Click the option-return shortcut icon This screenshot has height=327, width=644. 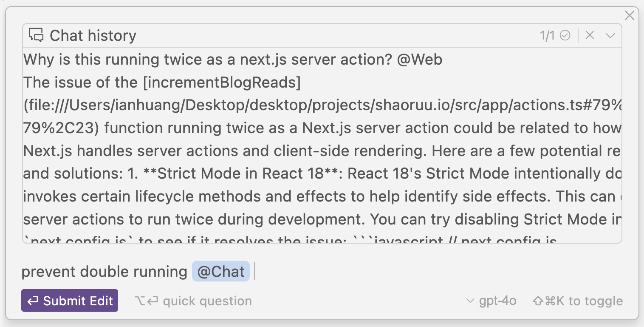(x=146, y=301)
